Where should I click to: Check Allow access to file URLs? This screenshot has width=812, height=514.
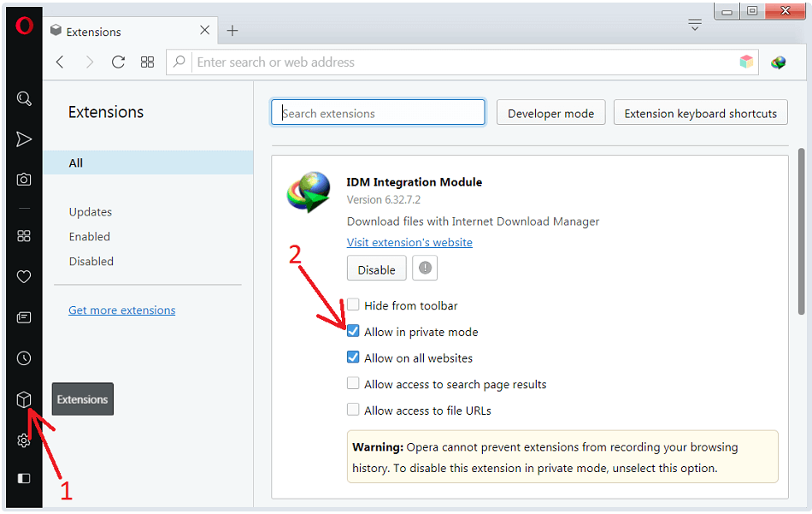pyautogui.click(x=353, y=410)
